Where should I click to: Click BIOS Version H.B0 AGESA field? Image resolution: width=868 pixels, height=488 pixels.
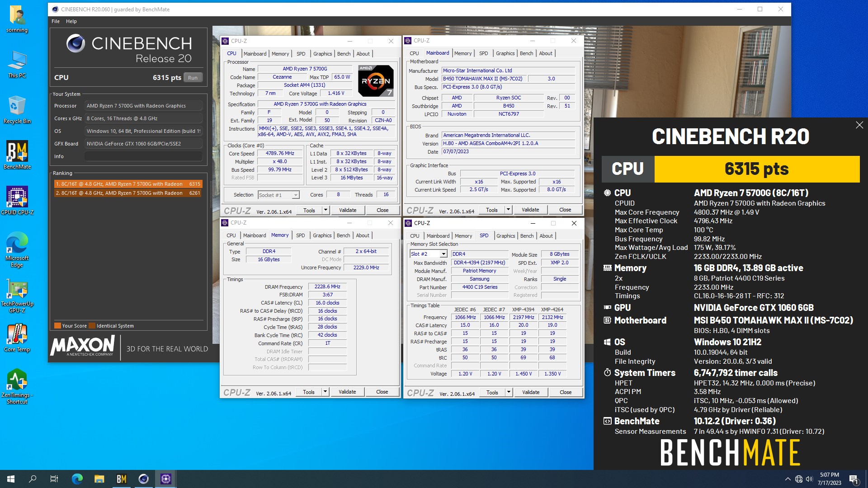pyautogui.click(x=509, y=143)
